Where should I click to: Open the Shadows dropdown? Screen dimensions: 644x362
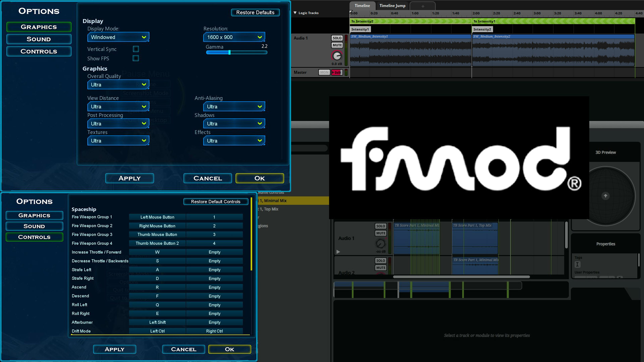(234, 124)
